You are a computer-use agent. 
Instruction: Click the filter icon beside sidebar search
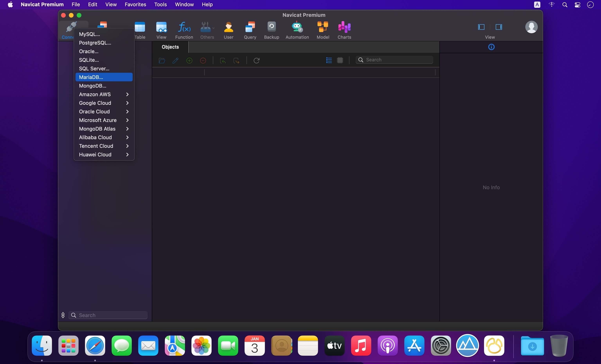click(x=63, y=315)
